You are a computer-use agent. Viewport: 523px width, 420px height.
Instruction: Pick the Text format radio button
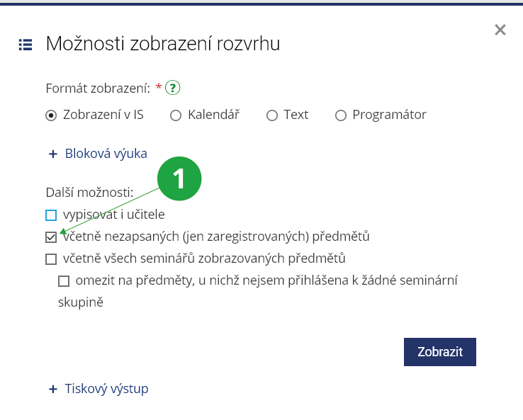click(x=272, y=115)
